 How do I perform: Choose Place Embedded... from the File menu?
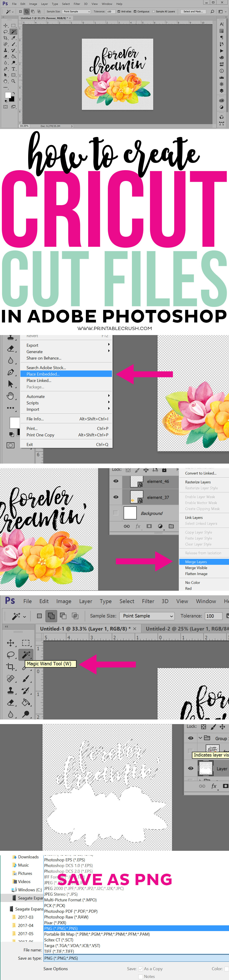point(43,374)
